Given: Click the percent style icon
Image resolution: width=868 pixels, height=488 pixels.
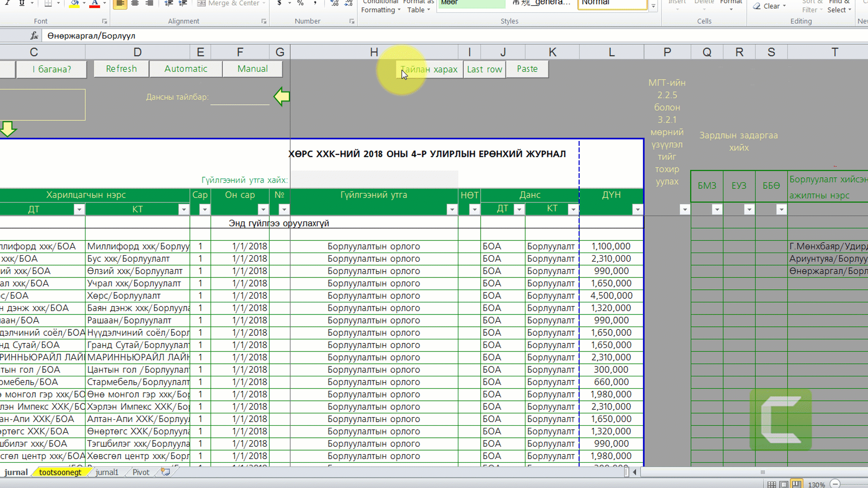Looking at the screenshot, I should pos(300,4).
